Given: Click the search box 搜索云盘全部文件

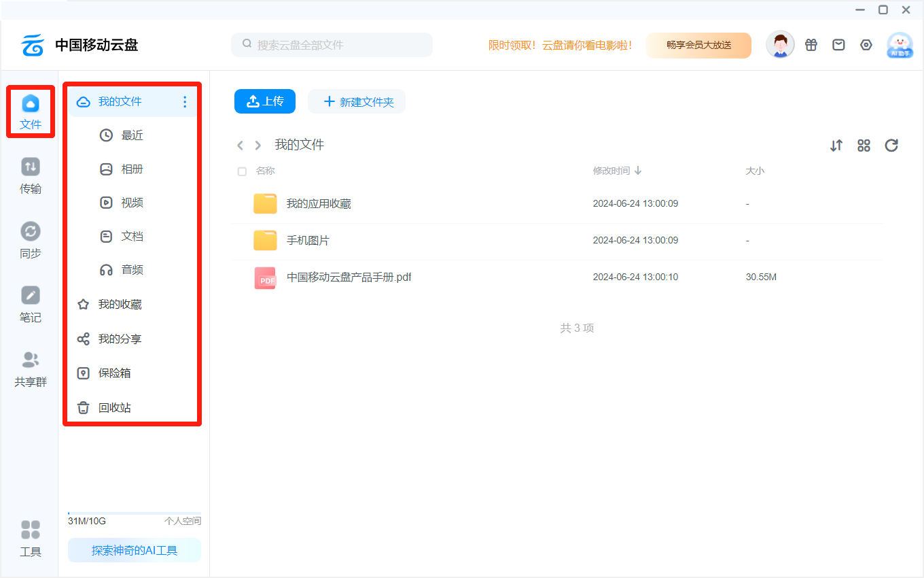Looking at the screenshot, I should coord(332,45).
